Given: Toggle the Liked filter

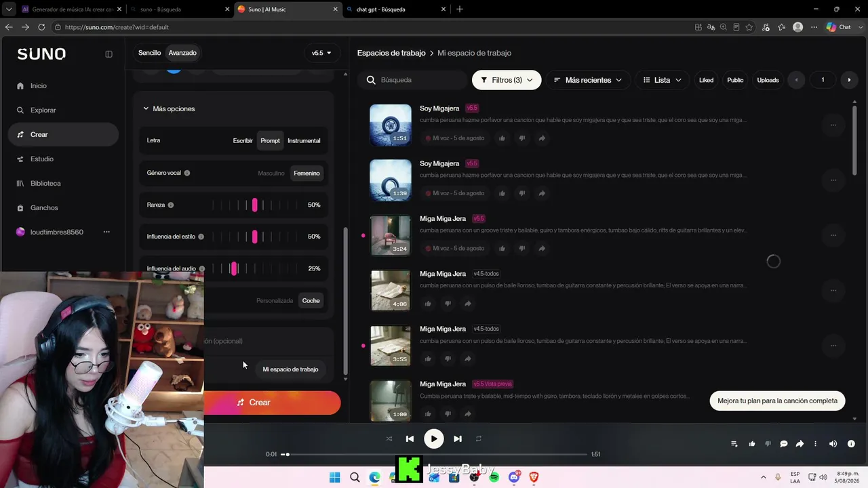Looking at the screenshot, I should (707, 80).
